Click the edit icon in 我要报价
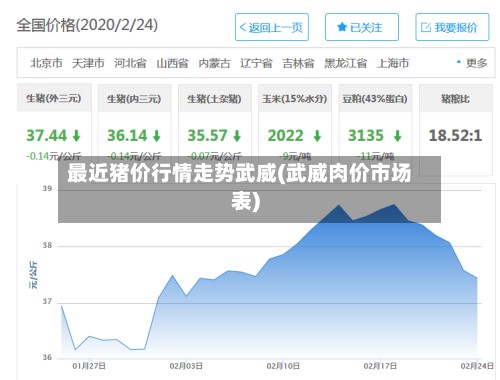This screenshot has width=500, height=380. pos(426,27)
